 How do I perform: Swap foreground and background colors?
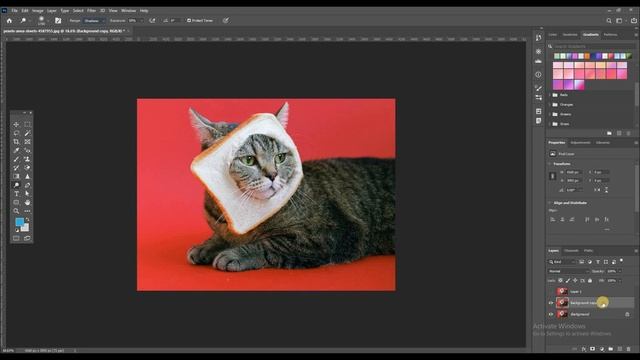pyautogui.click(x=27, y=220)
